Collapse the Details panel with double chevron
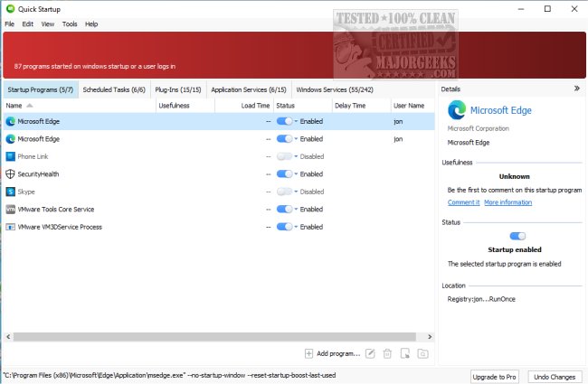Image resolution: width=588 pixels, height=384 pixels. tap(576, 89)
